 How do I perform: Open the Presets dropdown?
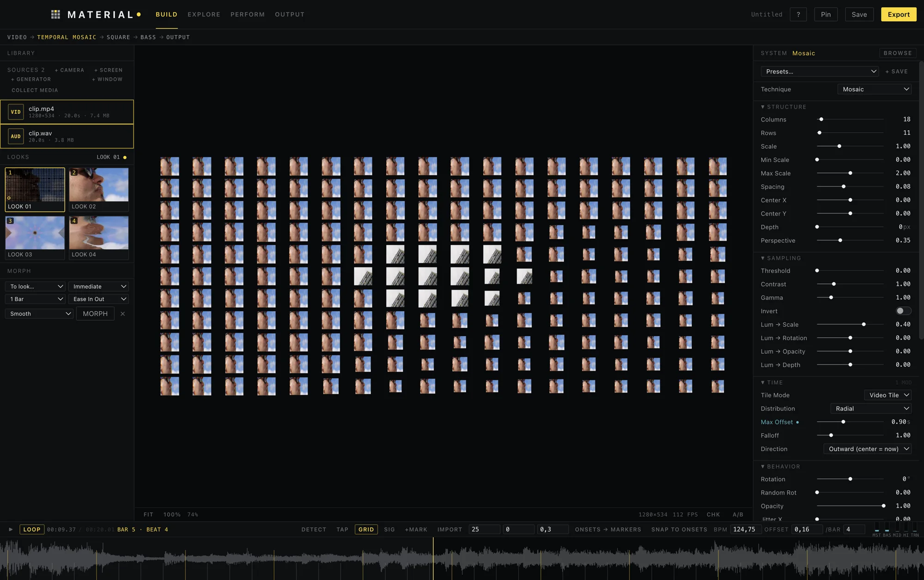coord(820,72)
